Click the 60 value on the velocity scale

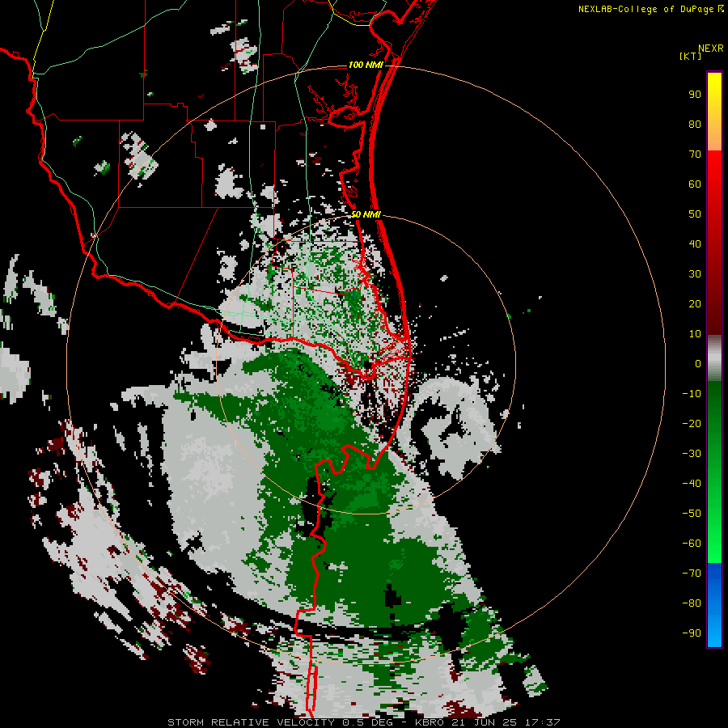tap(695, 184)
